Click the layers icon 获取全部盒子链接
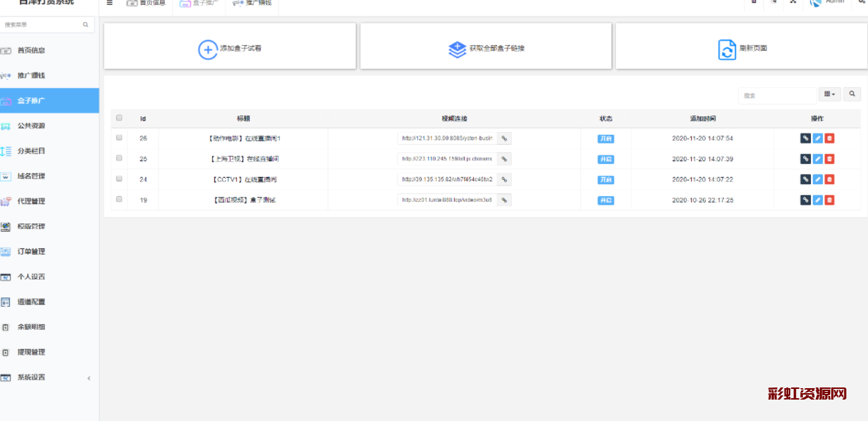 point(457,49)
